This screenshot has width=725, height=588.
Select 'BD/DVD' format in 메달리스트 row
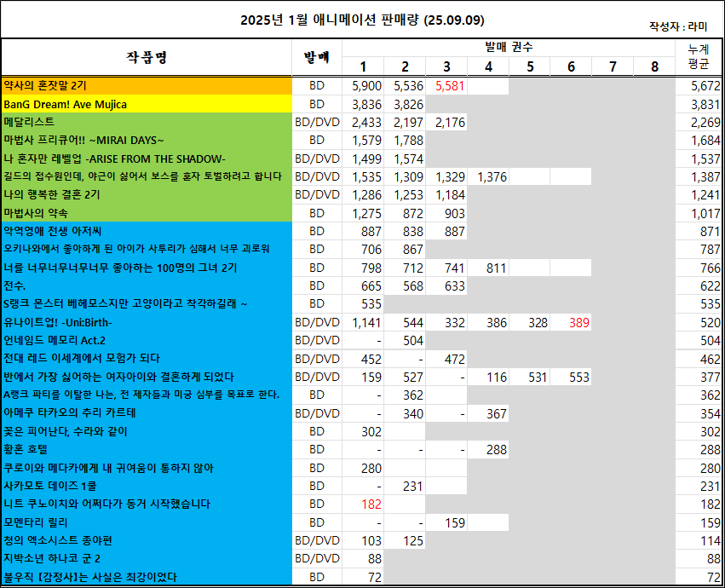click(x=317, y=122)
